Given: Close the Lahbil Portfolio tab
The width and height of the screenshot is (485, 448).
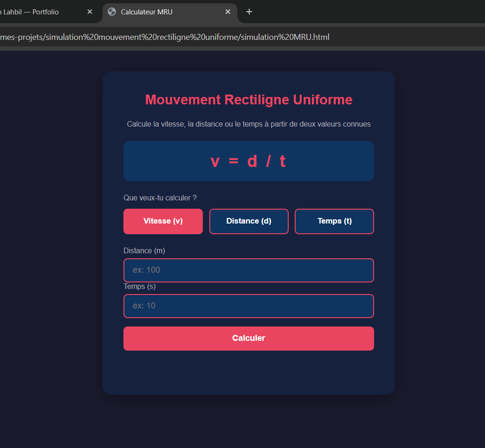Looking at the screenshot, I should [90, 12].
